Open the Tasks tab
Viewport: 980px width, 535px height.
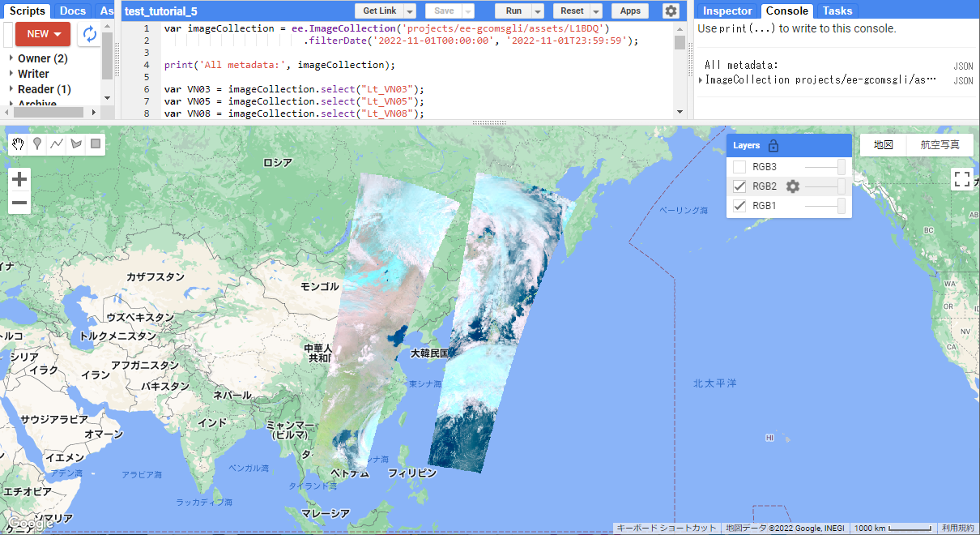(837, 11)
